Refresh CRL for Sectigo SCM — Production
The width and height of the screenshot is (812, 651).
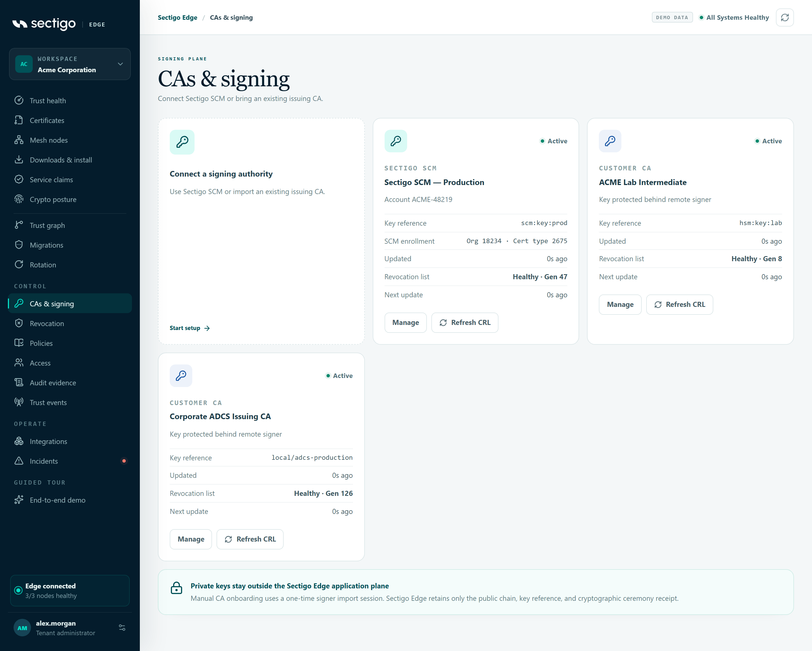click(x=464, y=322)
